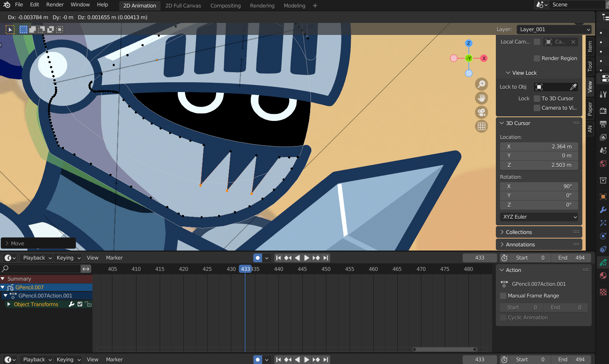Screen dimensions: 609x364
Task: Open the File menu
Action: (x=19, y=5)
